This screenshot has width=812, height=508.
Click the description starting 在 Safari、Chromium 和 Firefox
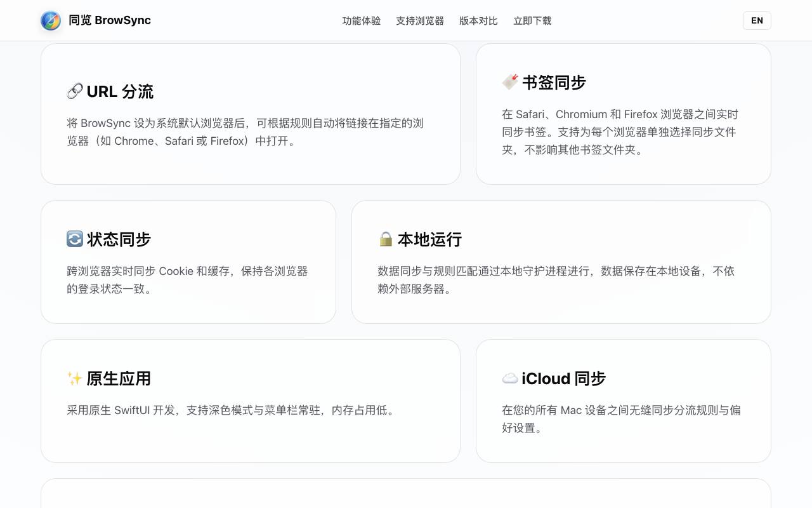(x=620, y=132)
